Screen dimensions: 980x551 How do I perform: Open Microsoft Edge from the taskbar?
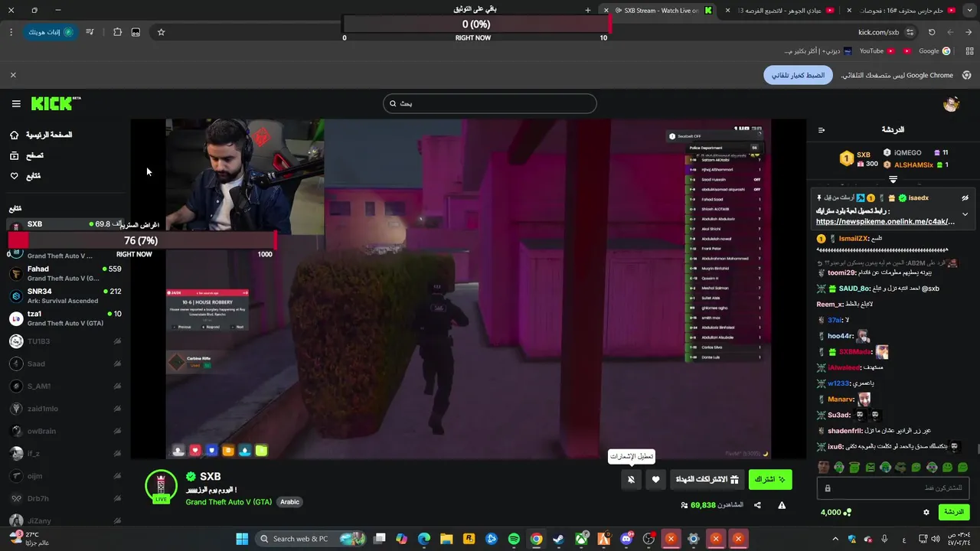424,539
